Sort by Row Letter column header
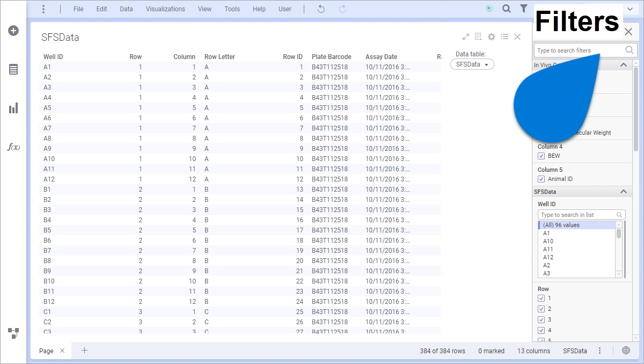Viewport: 644px width, 364px height. point(219,56)
